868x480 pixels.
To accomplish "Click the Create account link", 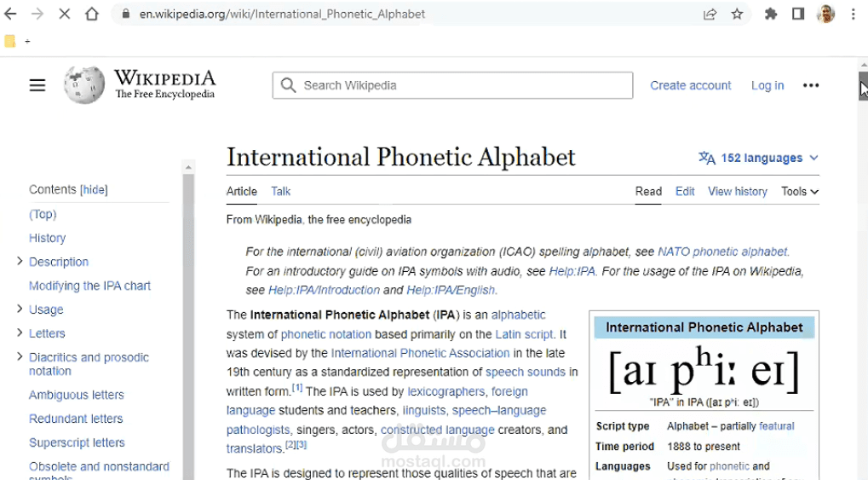I will pyautogui.click(x=690, y=85).
